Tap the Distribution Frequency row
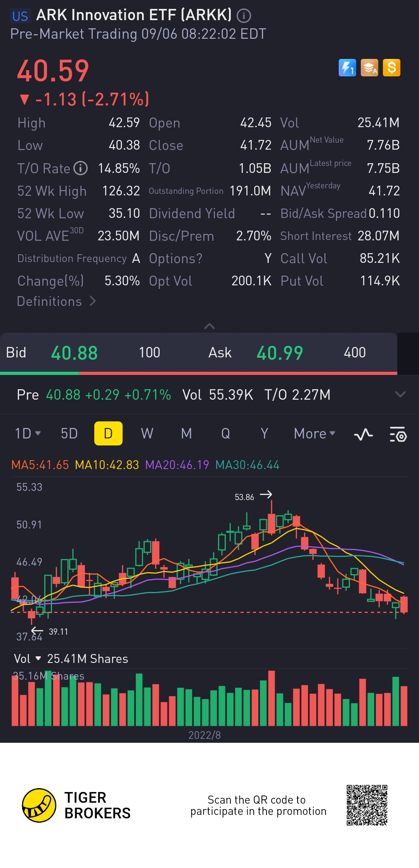Image resolution: width=419 pixels, height=868 pixels. [x=79, y=258]
